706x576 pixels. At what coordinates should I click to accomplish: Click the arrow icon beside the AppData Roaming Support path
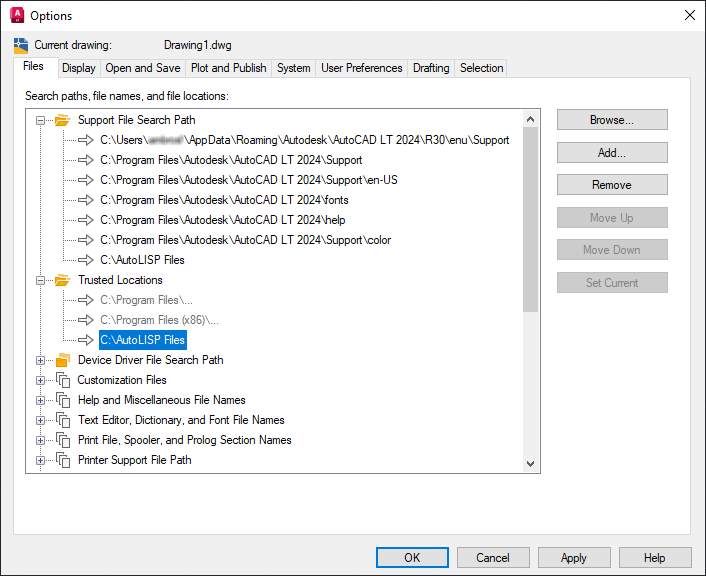tap(86, 140)
